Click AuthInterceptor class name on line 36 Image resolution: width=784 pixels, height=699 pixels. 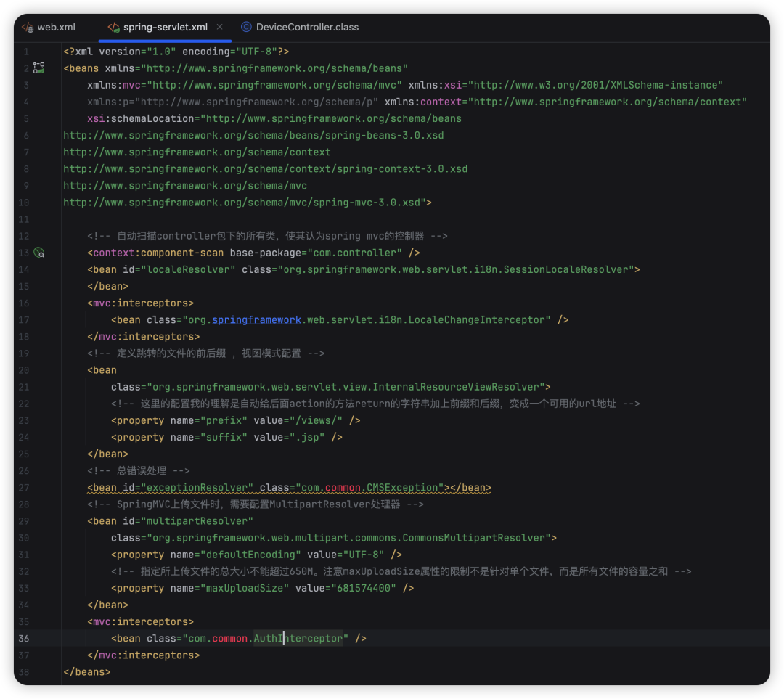click(x=298, y=639)
